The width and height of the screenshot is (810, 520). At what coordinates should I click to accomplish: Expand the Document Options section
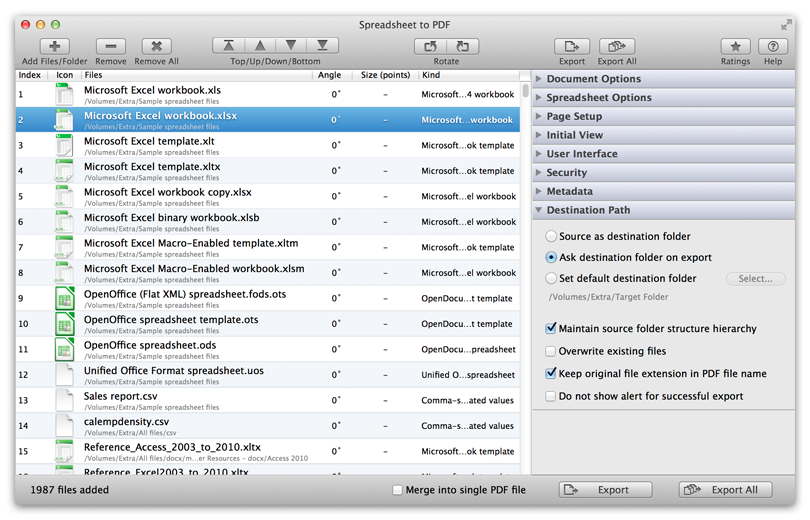(x=593, y=79)
